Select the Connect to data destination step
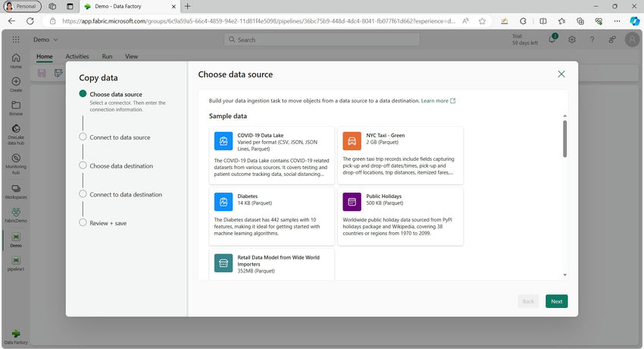The height and width of the screenshot is (349, 644). [x=126, y=194]
